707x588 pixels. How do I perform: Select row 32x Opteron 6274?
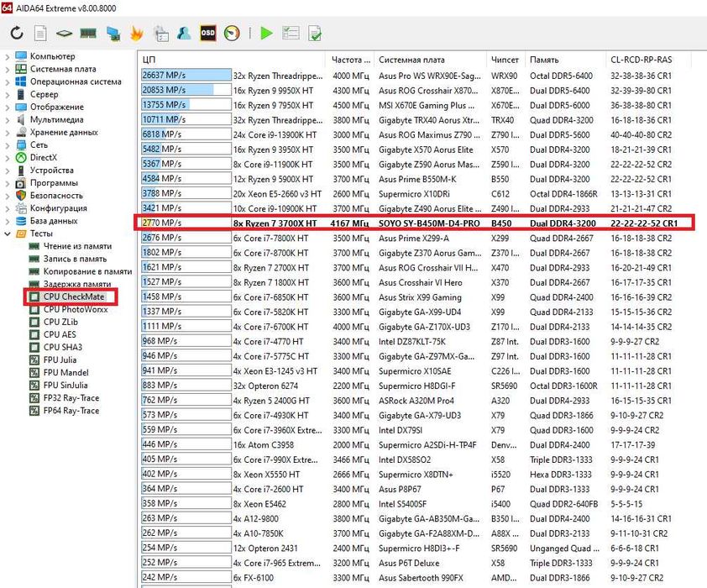pyautogui.click(x=414, y=386)
